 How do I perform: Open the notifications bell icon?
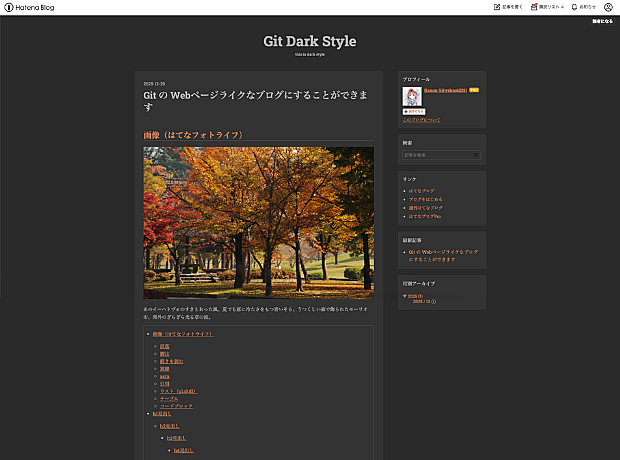click(x=574, y=7)
